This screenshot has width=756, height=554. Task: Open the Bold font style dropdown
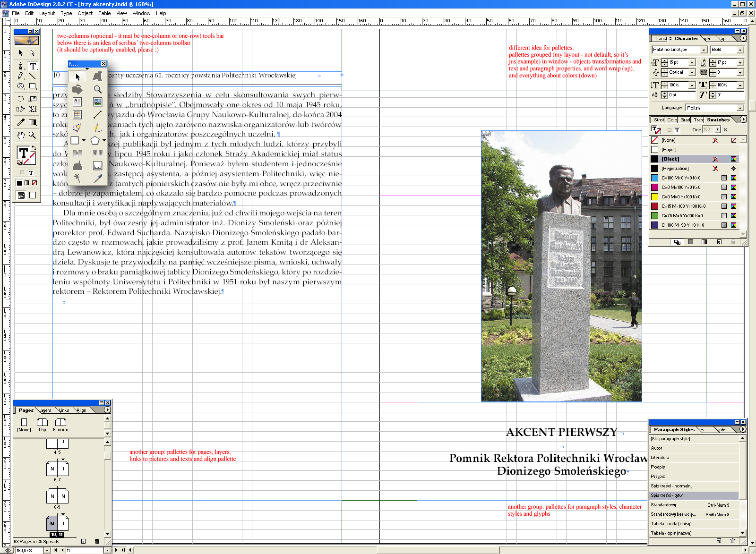pyautogui.click(x=740, y=50)
